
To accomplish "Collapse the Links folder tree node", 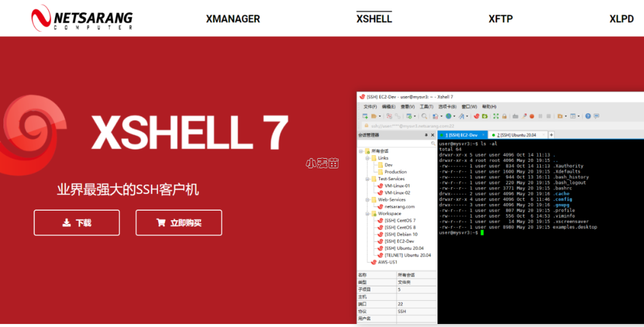I will [x=367, y=158].
